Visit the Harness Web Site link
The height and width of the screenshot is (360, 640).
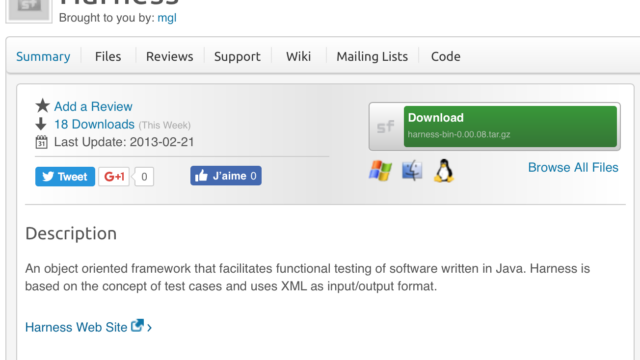pyautogui.click(x=76, y=327)
